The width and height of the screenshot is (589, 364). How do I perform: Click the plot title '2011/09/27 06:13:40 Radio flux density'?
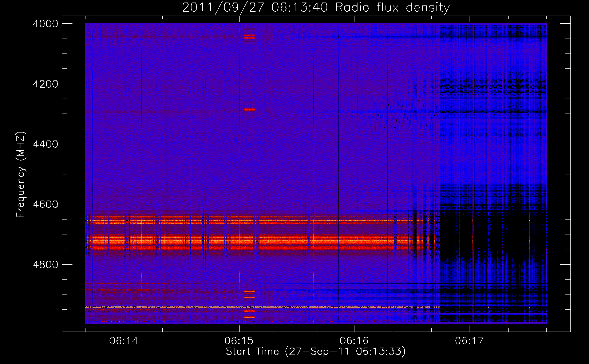[316, 8]
